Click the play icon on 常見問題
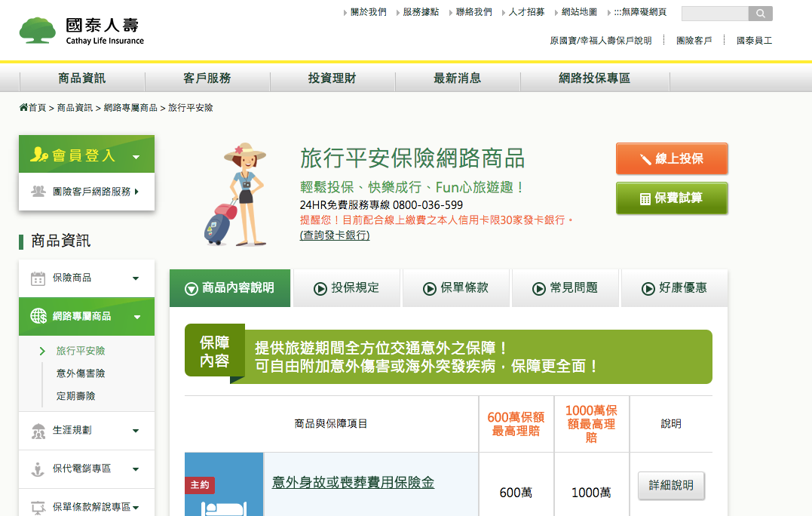 tap(539, 289)
